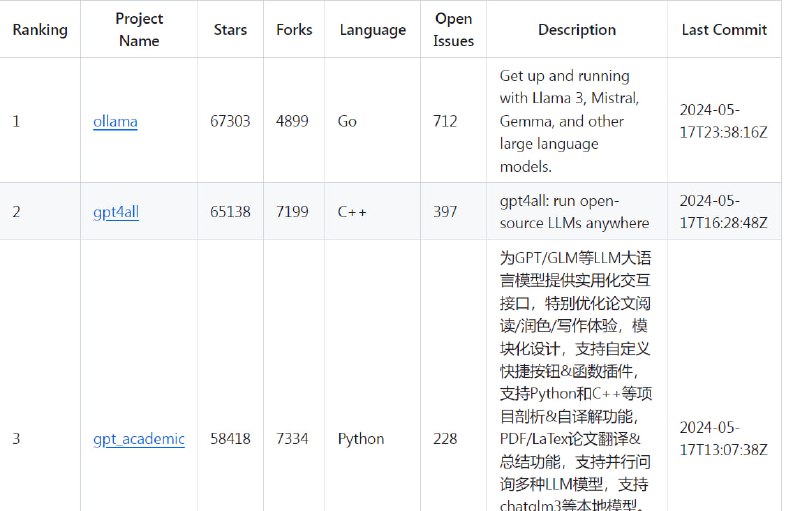This screenshot has height=511, width=800.
Task: Click the Language column header
Action: [373, 30]
